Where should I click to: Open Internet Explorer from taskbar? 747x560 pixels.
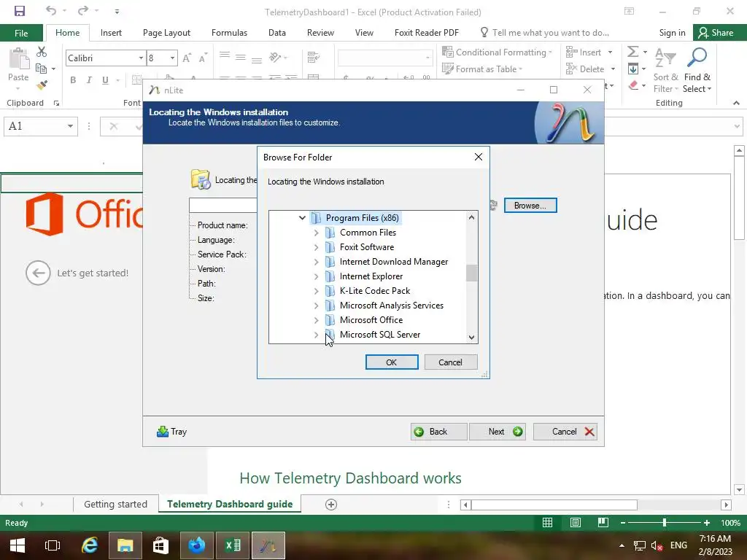click(90, 545)
